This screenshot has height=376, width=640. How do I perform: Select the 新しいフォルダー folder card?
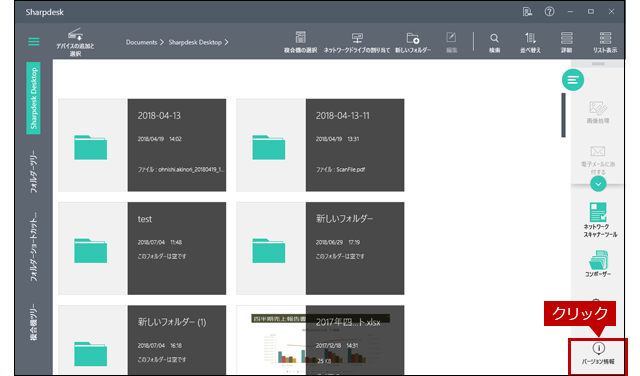320,248
